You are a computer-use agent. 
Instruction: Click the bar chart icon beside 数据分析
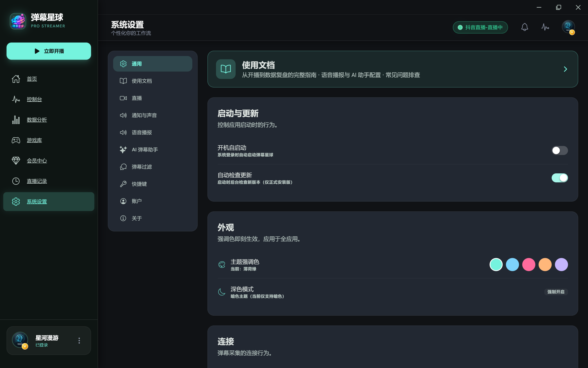[16, 120]
